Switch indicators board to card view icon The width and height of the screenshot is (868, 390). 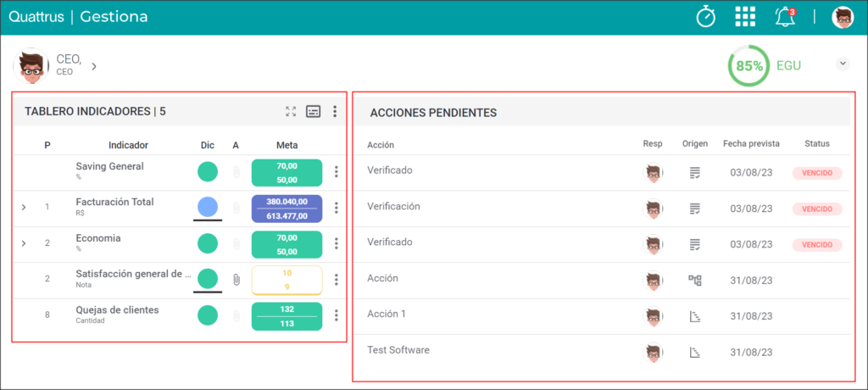click(314, 111)
